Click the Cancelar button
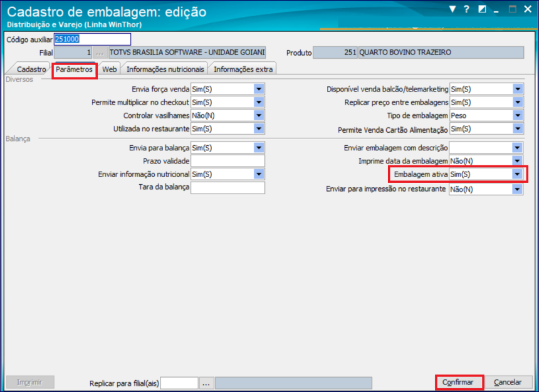The width and height of the screenshot is (539, 392). 508,382
